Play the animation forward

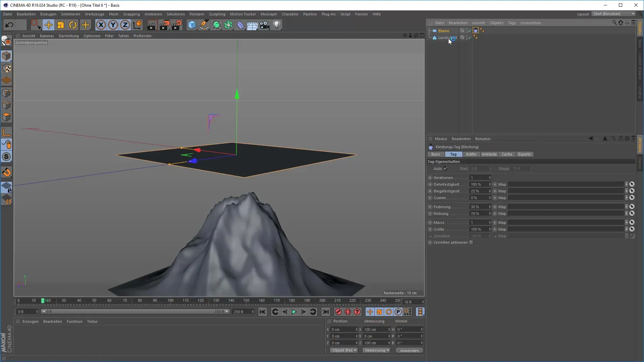[x=294, y=312]
